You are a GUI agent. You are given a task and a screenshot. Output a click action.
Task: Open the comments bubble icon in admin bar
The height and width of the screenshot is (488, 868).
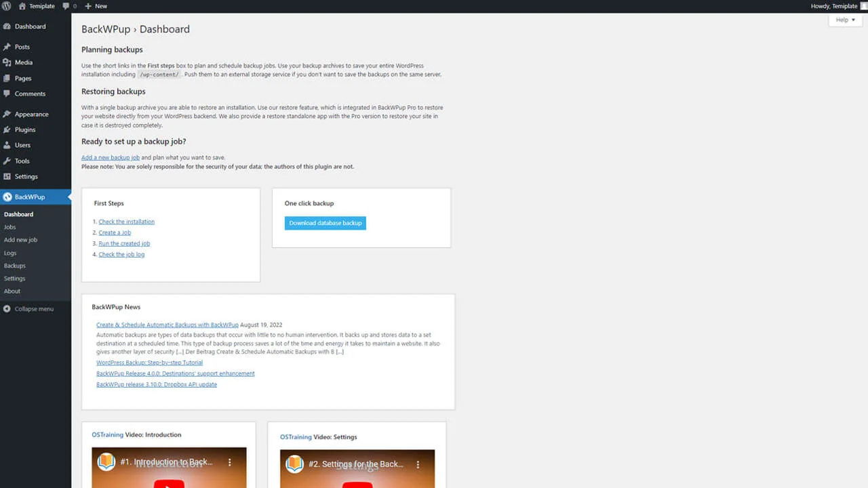(66, 6)
